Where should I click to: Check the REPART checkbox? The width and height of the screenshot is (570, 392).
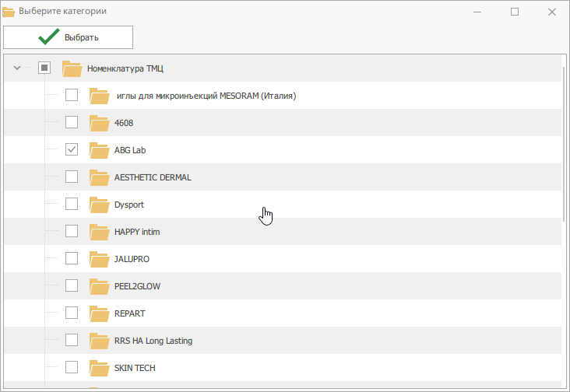[72, 313]
